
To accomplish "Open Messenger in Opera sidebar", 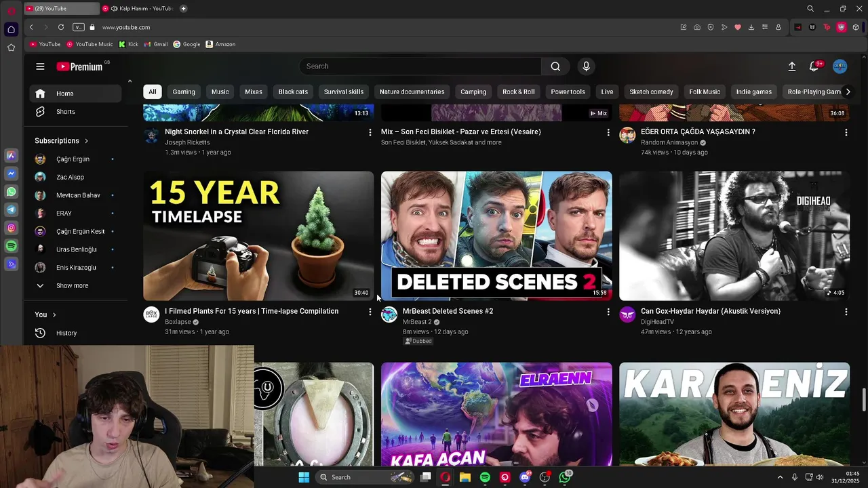I will pyautogui.click(x=11, y=174).
